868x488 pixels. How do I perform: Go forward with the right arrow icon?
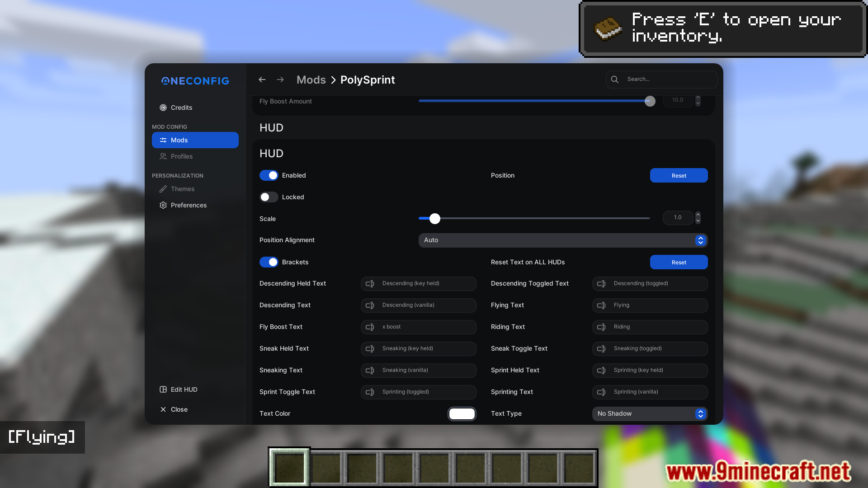(280, 80)
